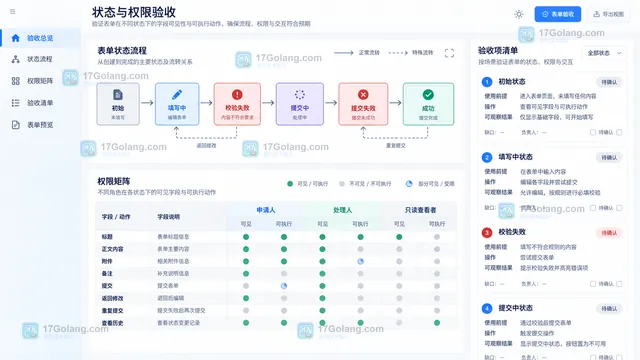Image resolution: width=640 pixels, height=360 pixels.
Task: Click the gray dot in 提交 row, 申请人 可见
Action: (x=246, y=286)
